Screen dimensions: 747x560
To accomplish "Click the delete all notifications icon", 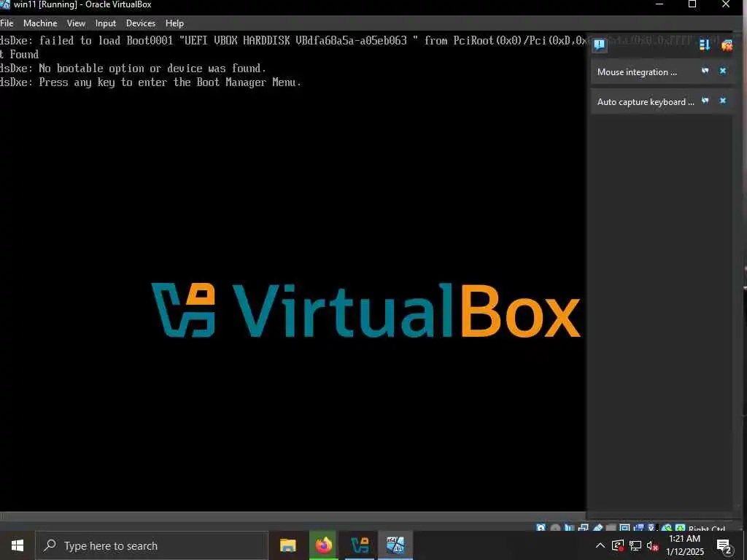I will click(x=727, y=45).
